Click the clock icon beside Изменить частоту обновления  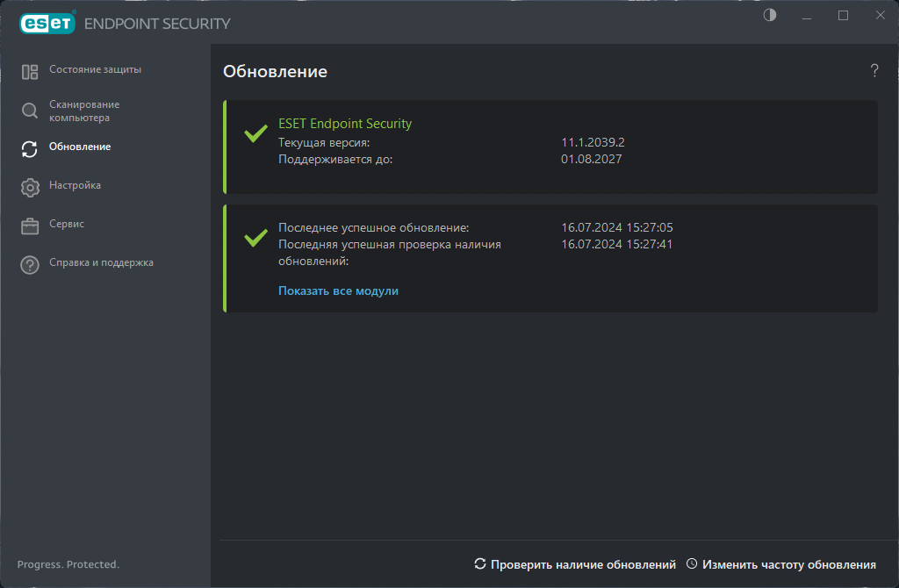(692, 564)
